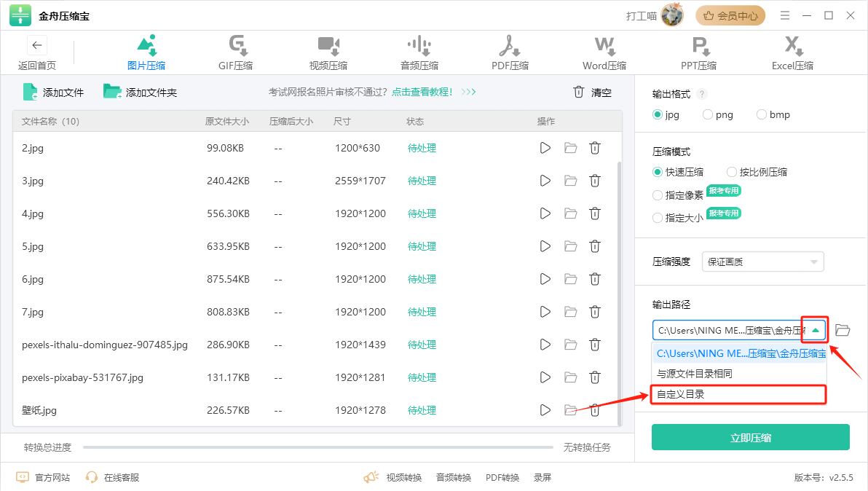Click the 立即压缩 button
Image resolution: width=868 pixels, height=491 pixels.
point(751,437)
